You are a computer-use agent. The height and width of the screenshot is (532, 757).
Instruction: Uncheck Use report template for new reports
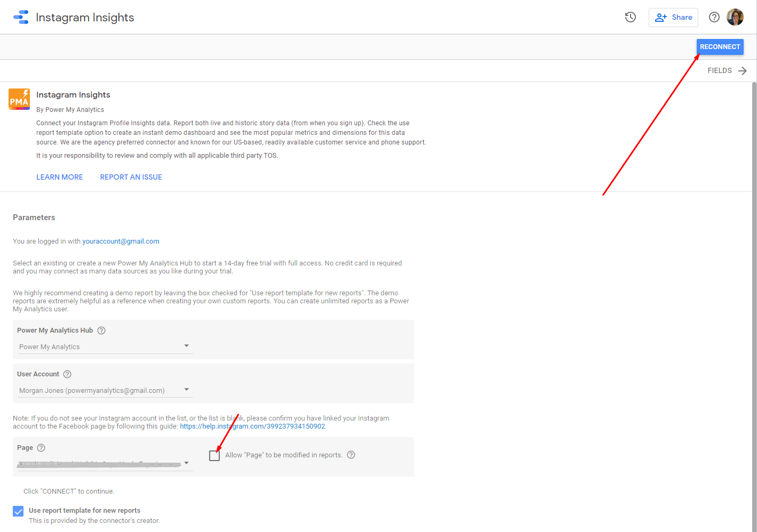[18, 511]
